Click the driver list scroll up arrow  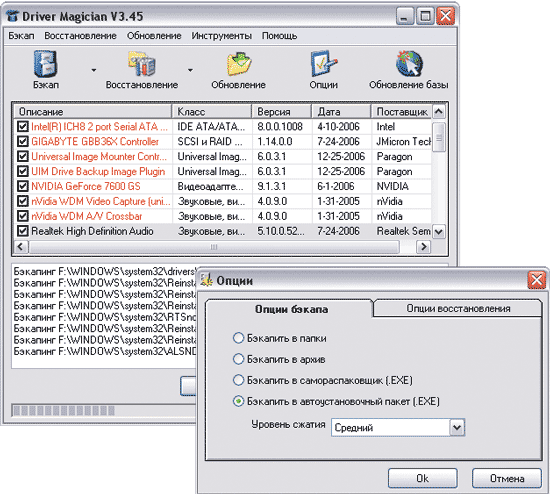[439, 112]
